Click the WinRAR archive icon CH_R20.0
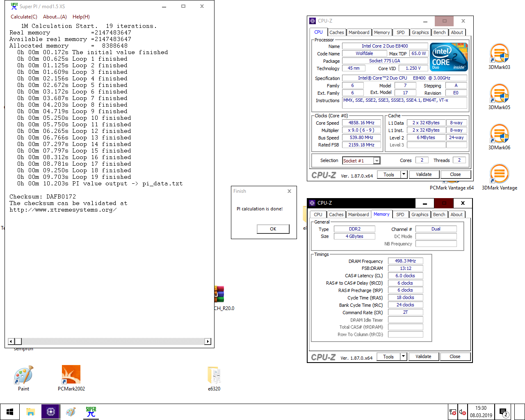 (224, 298)
